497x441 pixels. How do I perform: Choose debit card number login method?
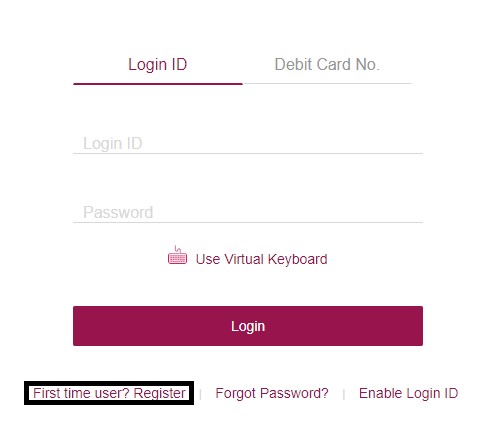coord(327,64)
